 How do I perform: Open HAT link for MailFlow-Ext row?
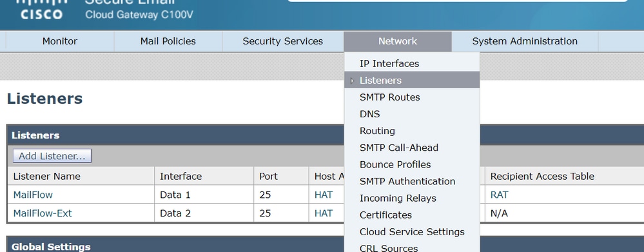tap(324, 213)
